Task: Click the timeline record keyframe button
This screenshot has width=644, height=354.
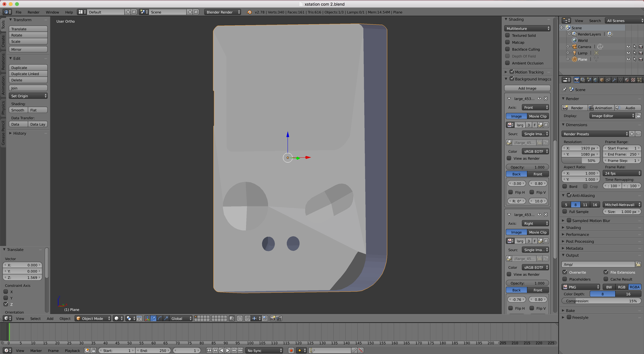Action: point(291,351)
